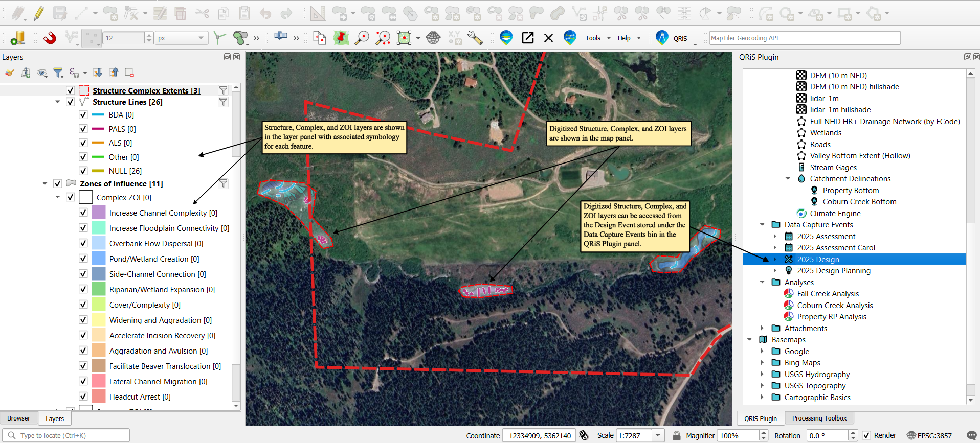Click the filter legend funnel icon
Viewport: 980px width, 443px height.
[x=58, y=73]
